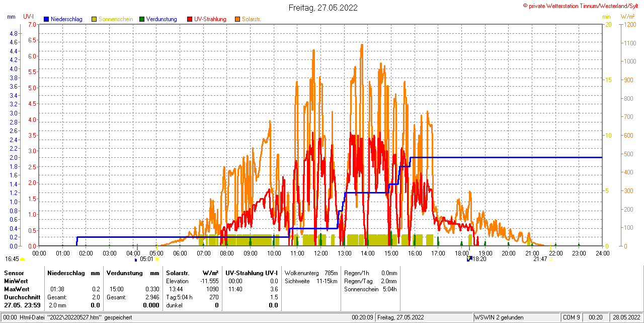The image size is (644, 323).
Task: Click the 11:40 UV max time
Action: click(x=235, y=289)
